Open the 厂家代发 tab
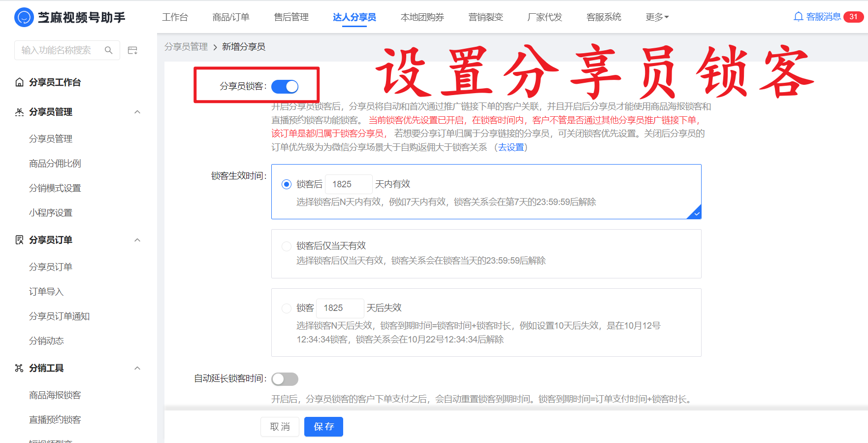Screen dimensions: 868x443 [x=545, y=17]
